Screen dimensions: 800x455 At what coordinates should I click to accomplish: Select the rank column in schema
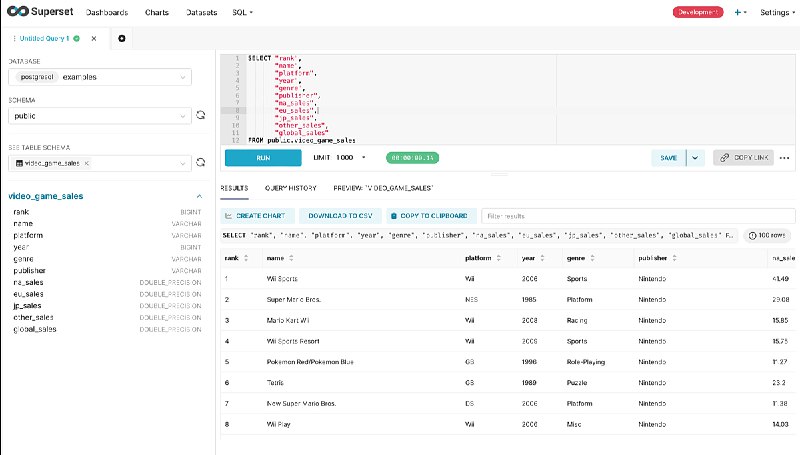[x=21, y=212]
